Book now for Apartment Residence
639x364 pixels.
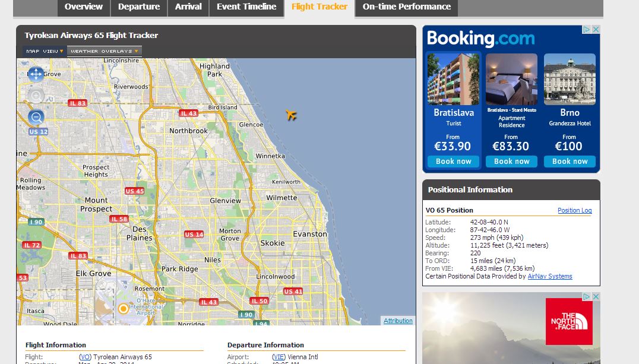(512, 162)
